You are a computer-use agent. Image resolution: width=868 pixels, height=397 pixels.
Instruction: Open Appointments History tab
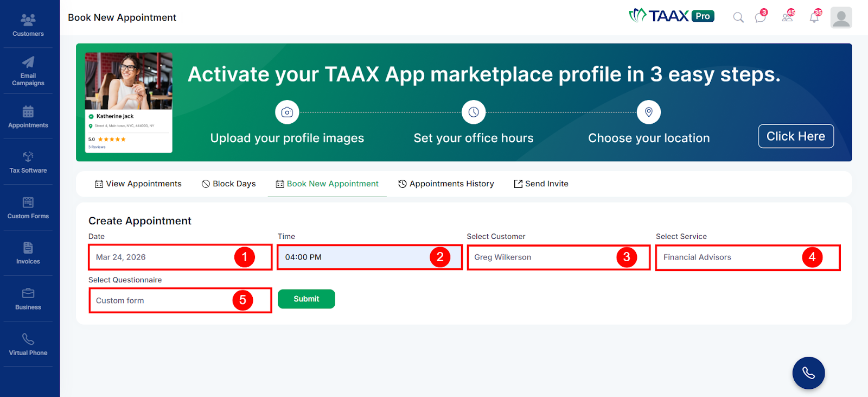pos(446,184)
